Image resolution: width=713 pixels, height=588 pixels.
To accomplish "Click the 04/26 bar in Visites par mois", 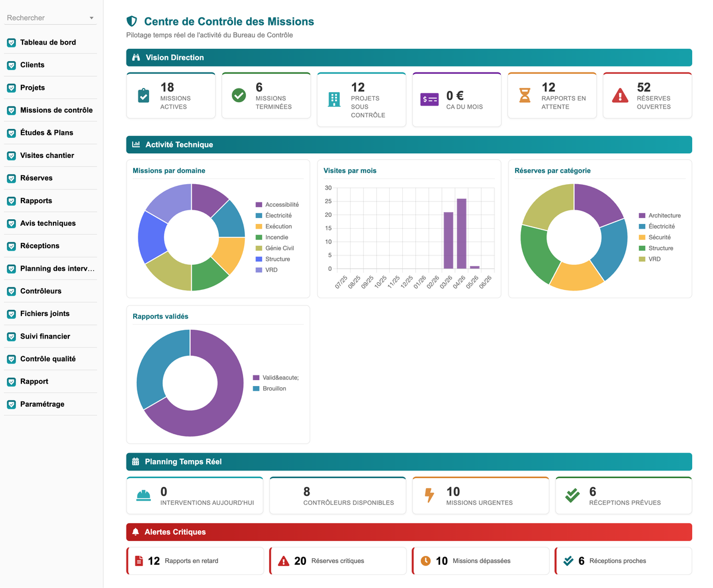I will pyautogui.click(x=462, y=233).
